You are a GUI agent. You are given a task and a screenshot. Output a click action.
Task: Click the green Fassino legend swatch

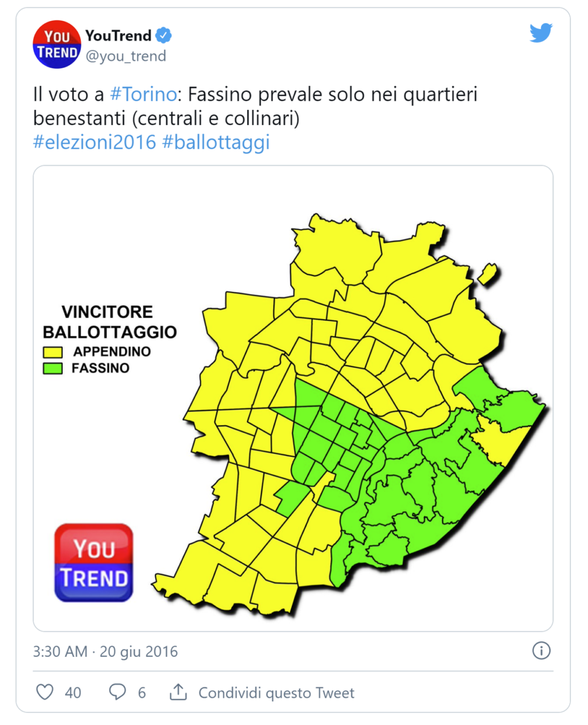click(x=53, y=367)
